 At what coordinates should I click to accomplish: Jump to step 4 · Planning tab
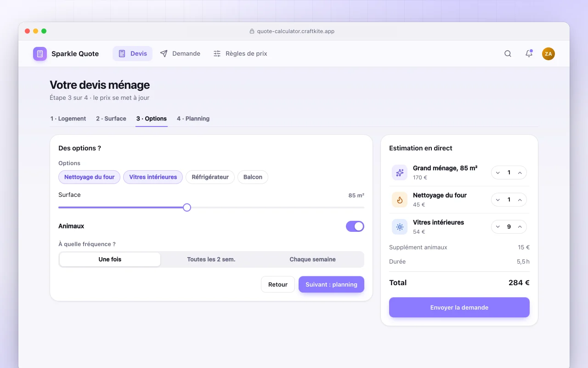(193, 119)
